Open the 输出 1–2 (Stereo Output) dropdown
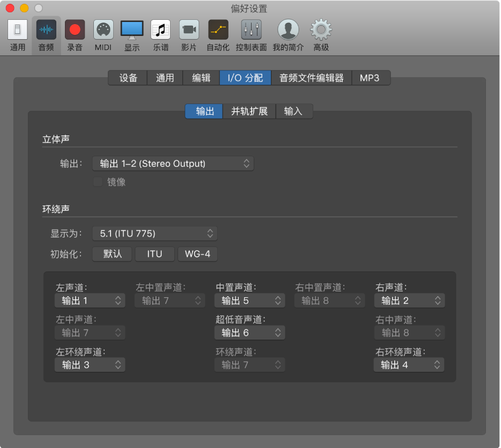This screenshot has width=501, height=448. (x=173, y=163)
